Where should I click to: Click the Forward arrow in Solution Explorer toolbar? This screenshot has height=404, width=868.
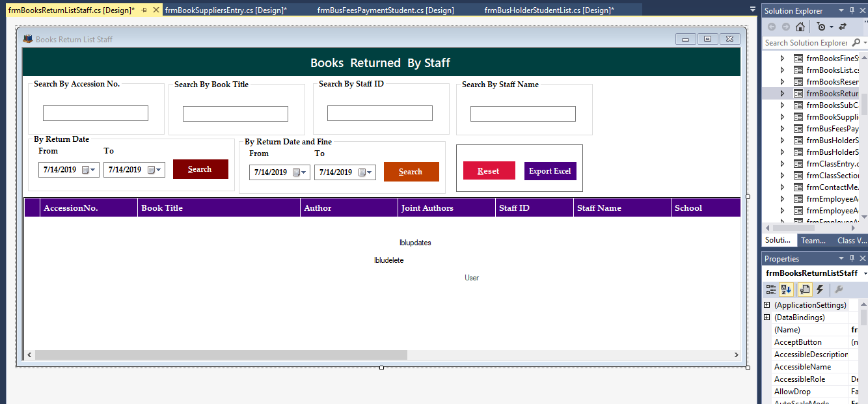786,27
